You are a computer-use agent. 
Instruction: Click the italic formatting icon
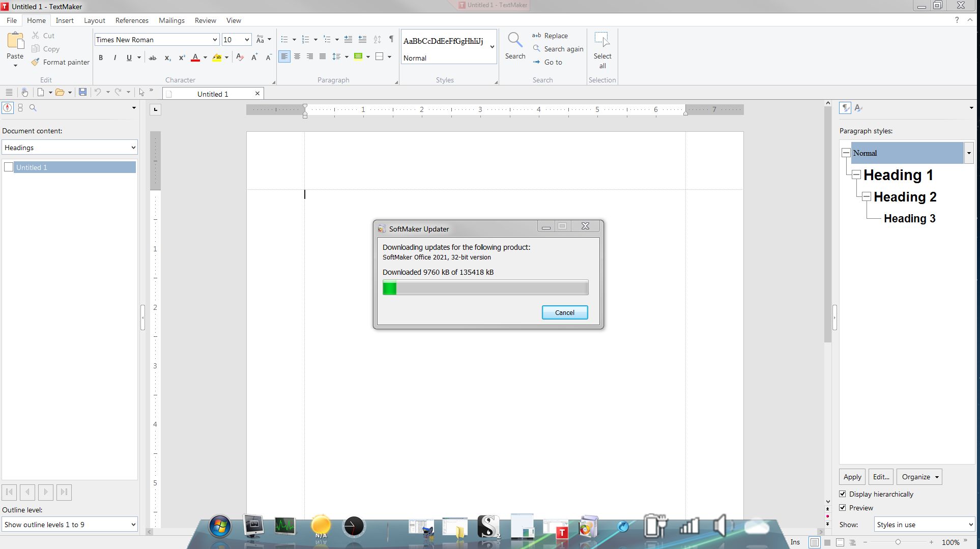tap(115, 57)
